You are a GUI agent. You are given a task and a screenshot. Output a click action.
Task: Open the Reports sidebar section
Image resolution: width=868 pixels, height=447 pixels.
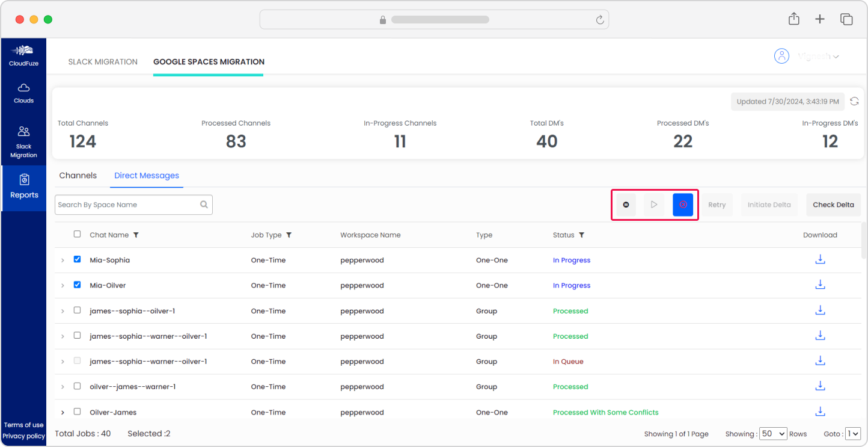[x=24, y=187]
